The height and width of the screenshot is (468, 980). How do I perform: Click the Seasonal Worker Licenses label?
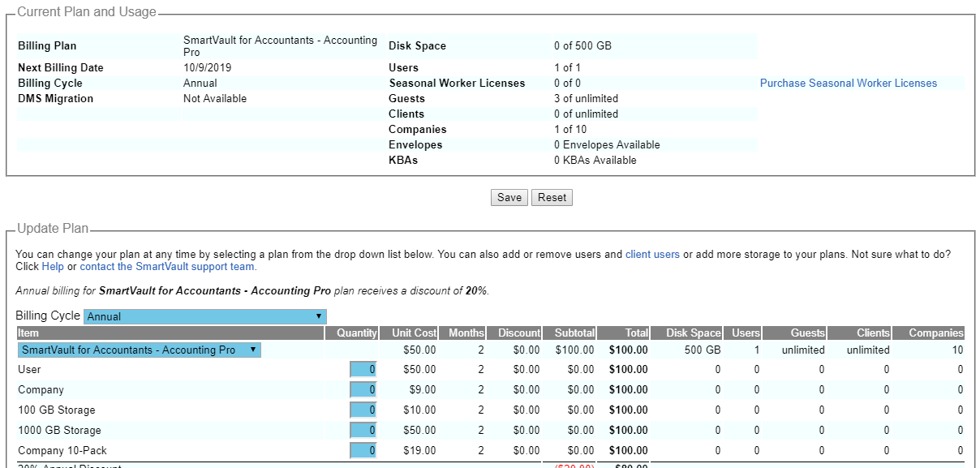(457, 84)
